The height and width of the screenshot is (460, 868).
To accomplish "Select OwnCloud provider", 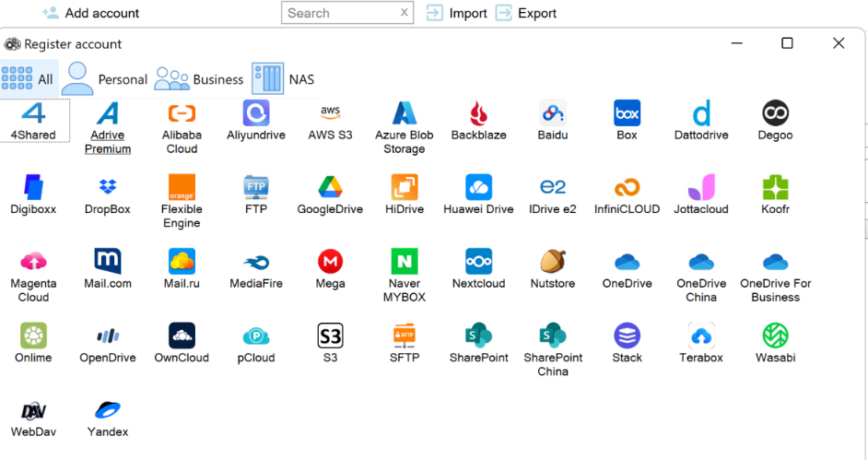I will (x=182, y=343).
